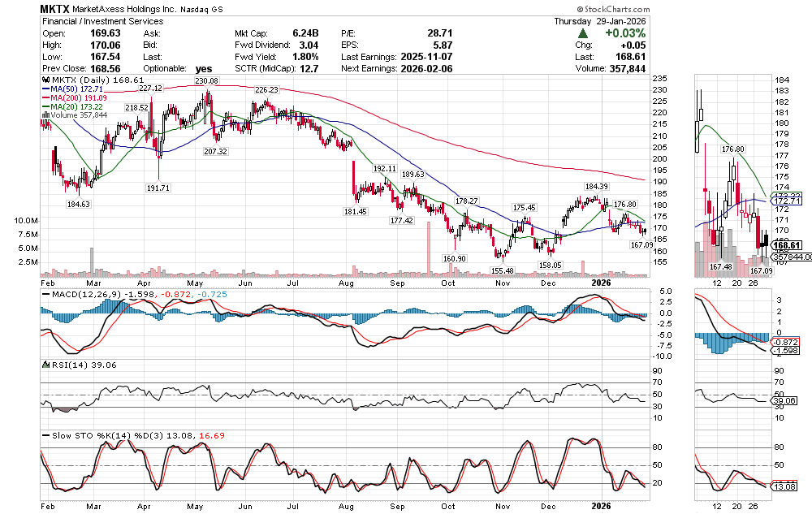The width and height of the screenshot is (812, 514).
Task: Click the MKTX ticker symbol title
Action: [55, 9]
